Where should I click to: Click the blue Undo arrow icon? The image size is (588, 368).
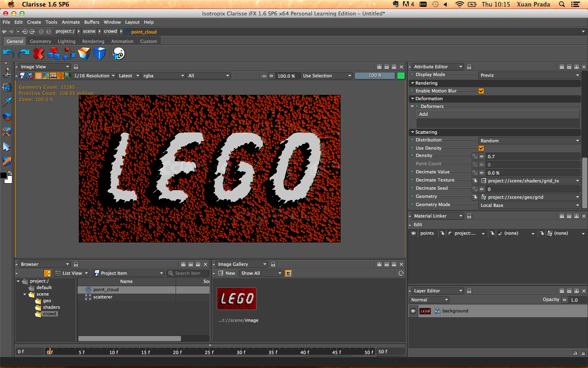(x=9, y=54)
